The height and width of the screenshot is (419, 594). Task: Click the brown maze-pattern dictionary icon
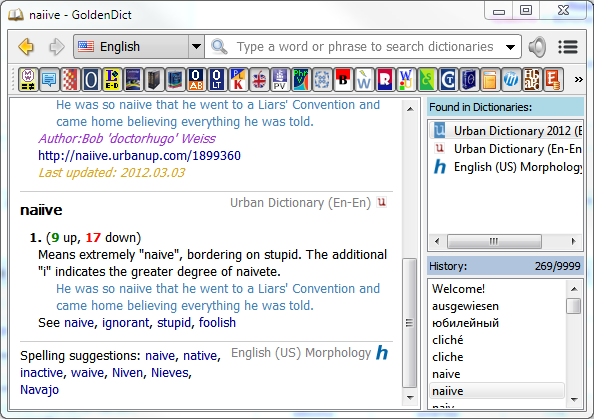(x=531, y=80)
